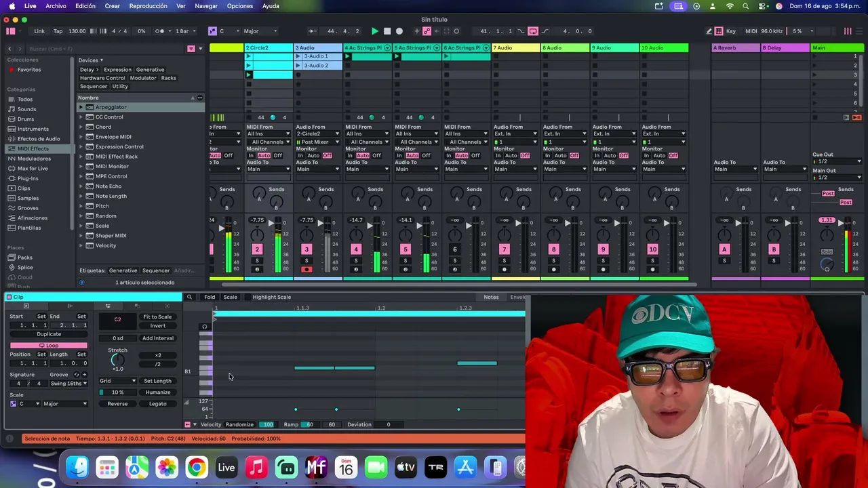Click the Tap tempo button
The image size is (868, 488).
coord(58,31)
